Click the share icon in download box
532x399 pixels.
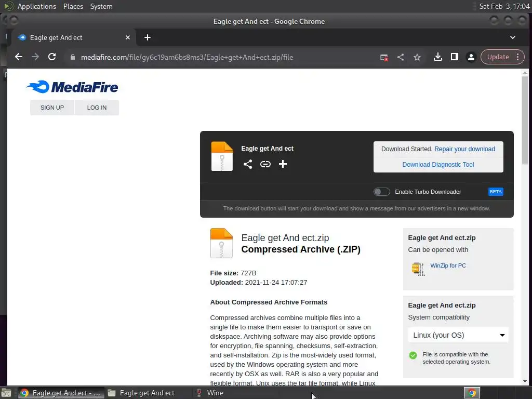coord(248,164)
